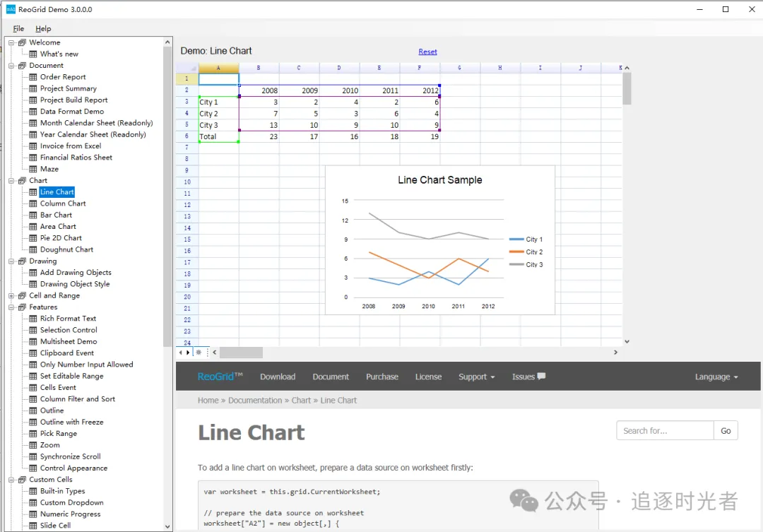Open the Help menu

click(43, 29)
